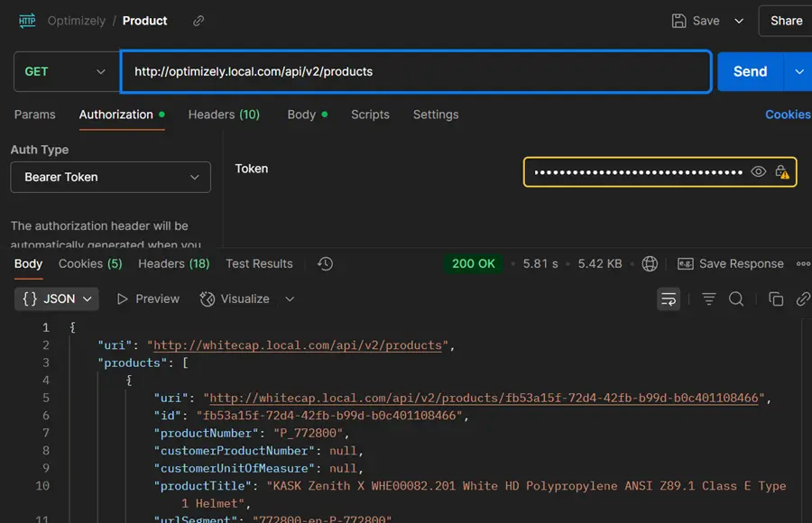
Task: Click the HTTP request type icon
Action: 27,21
